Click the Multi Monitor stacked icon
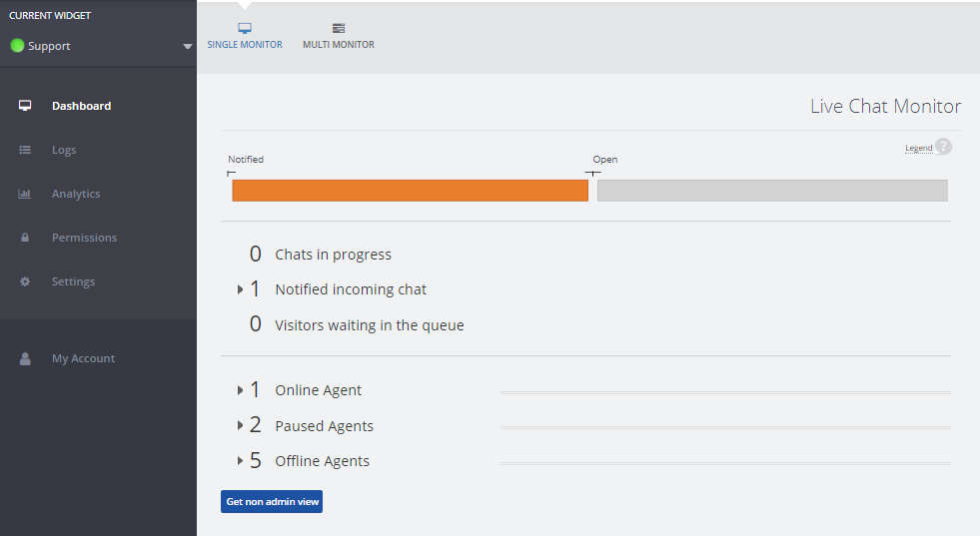Viewport: 980px width, 536px height. [338, 28]
